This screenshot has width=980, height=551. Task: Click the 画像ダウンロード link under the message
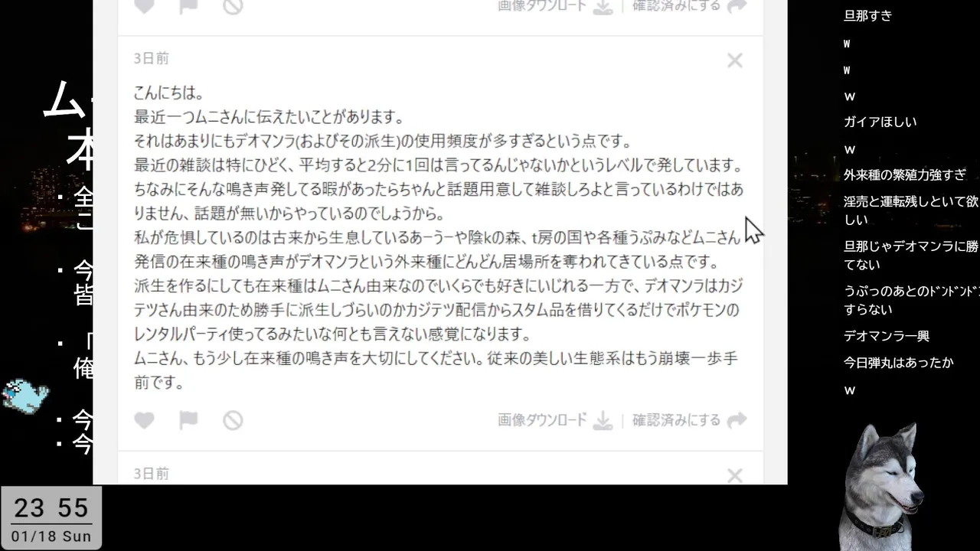[x=542, y=420]
